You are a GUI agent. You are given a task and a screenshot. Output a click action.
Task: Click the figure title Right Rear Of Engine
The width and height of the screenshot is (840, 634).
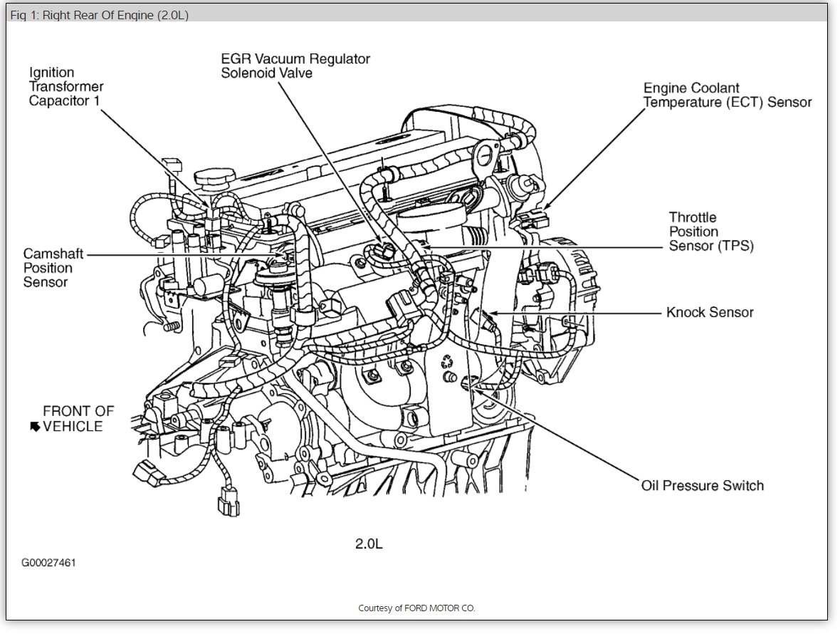[x=99, y=15]
